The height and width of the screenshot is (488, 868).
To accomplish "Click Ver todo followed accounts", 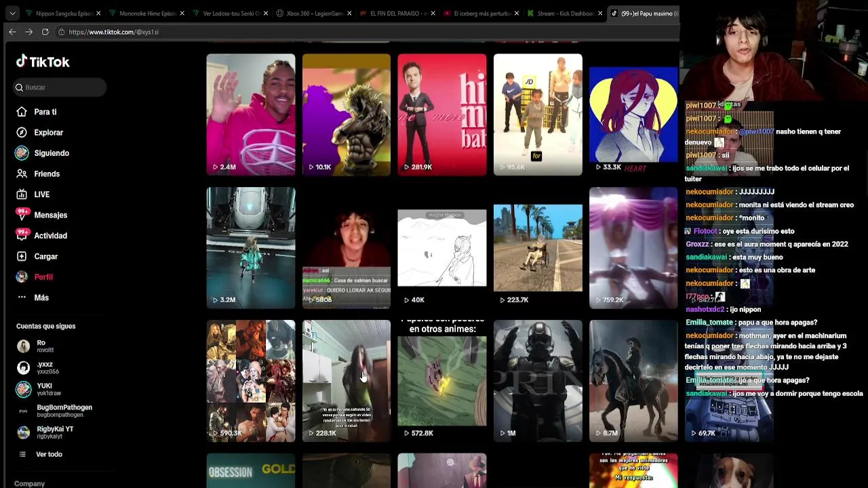I will tap(49, 454).
